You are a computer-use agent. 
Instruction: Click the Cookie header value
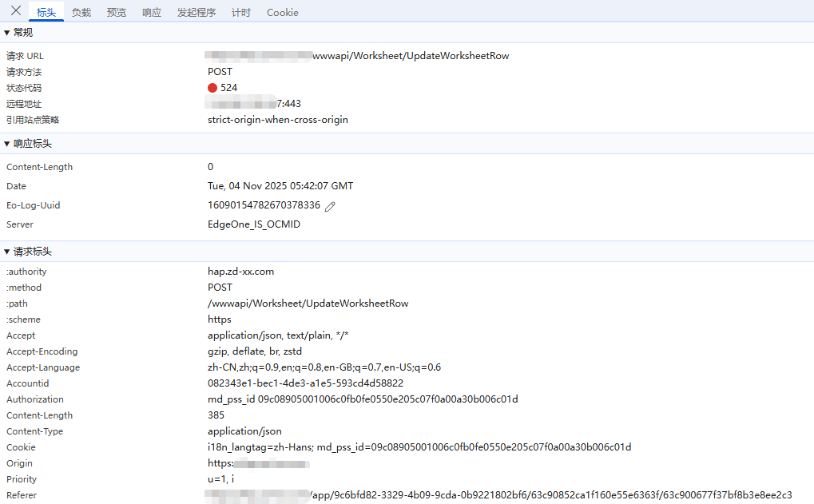pos(419,447)
